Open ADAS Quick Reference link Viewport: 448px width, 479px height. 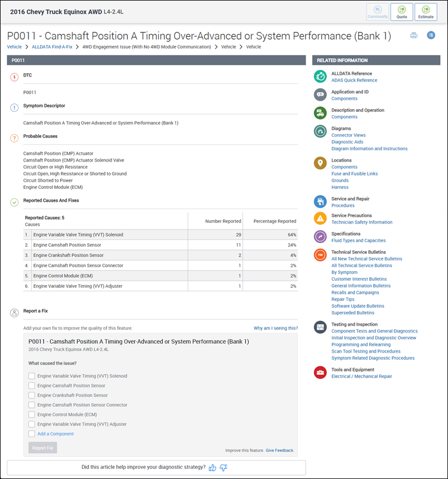[x=354, y=80]
